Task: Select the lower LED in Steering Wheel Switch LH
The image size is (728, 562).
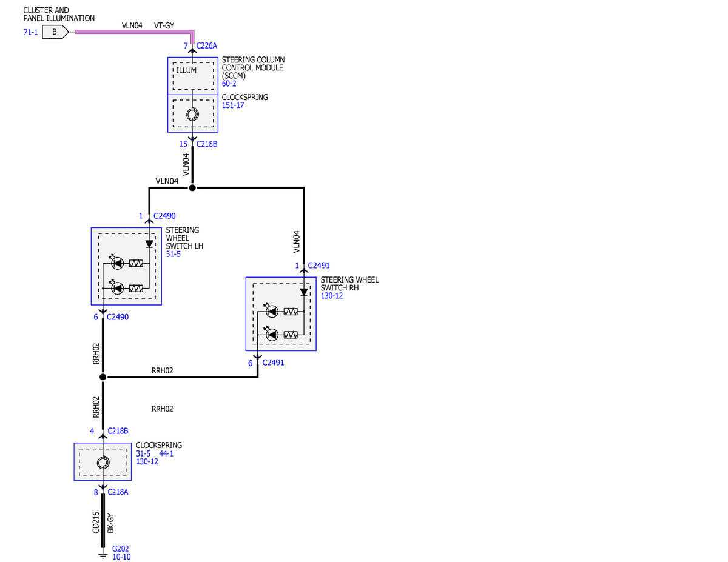Action: click(118, 287)
